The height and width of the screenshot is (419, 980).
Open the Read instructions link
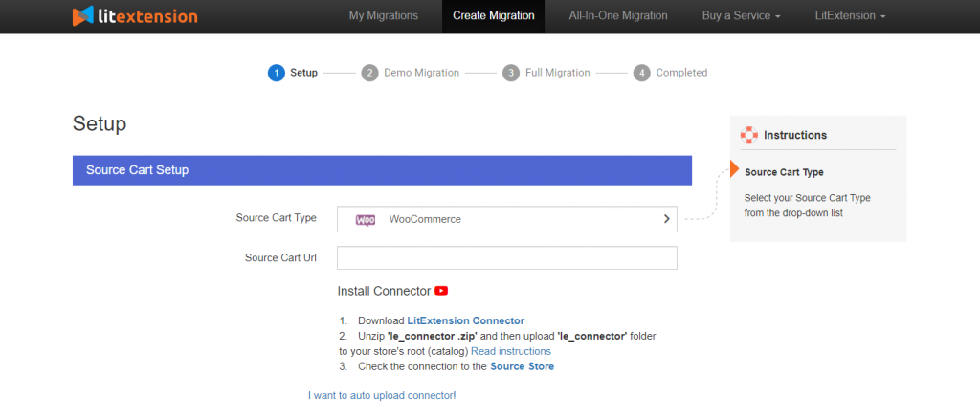(510, 351)
